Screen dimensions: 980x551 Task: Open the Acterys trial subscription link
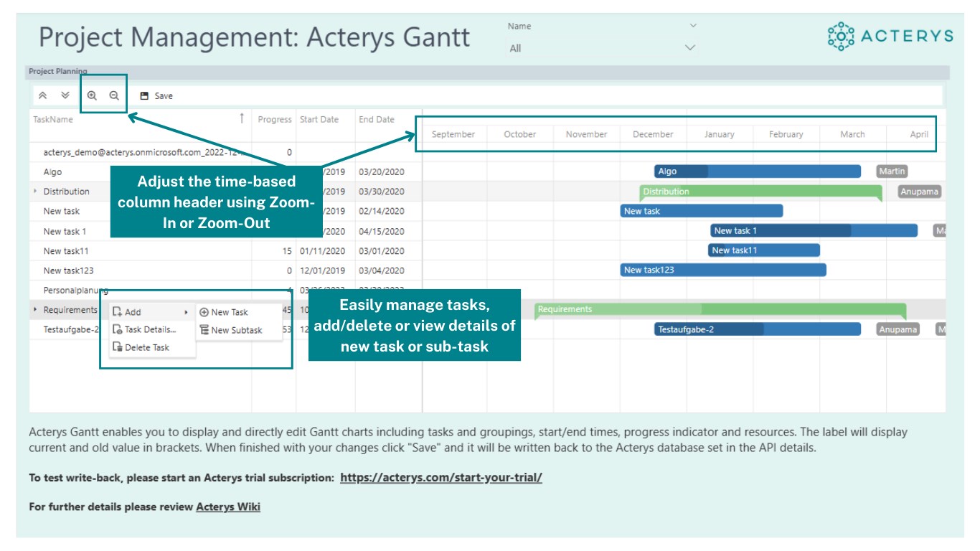(441, 477)
